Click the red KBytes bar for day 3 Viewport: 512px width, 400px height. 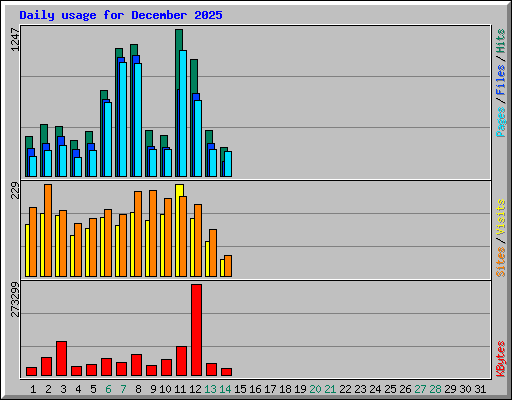click(61, 359)
